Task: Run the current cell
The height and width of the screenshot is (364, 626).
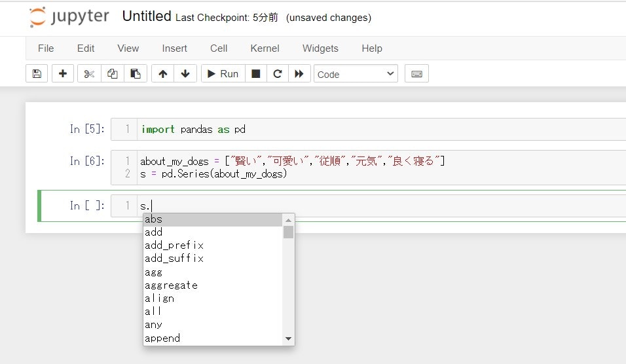Action: point(223,73)
